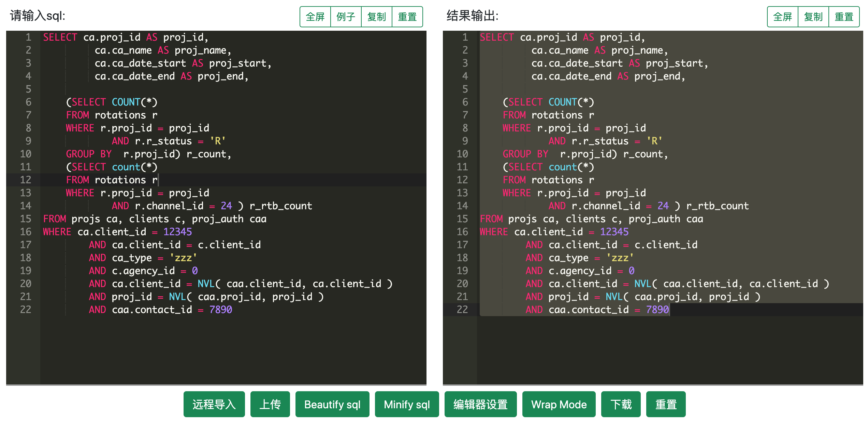Screen dimensions: 868x424
Task: Copy the result output with 复制
Action: point(813,17)
